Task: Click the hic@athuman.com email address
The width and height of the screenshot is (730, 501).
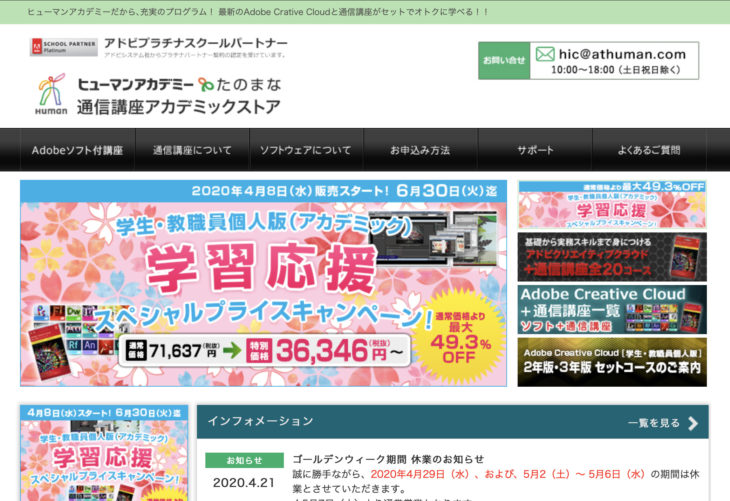Action: [x=622, y=54]
